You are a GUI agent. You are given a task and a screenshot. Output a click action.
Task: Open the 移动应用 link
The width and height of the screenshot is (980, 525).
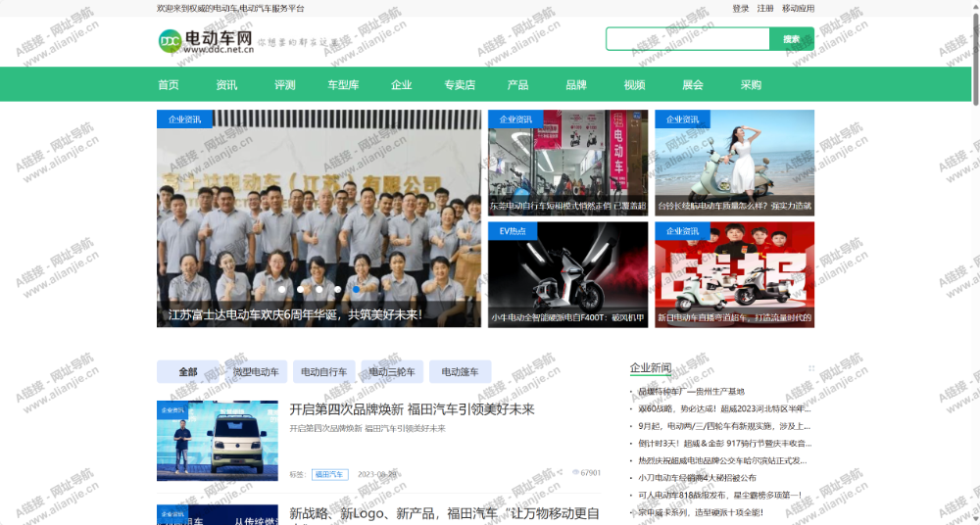tap(798, 8)
